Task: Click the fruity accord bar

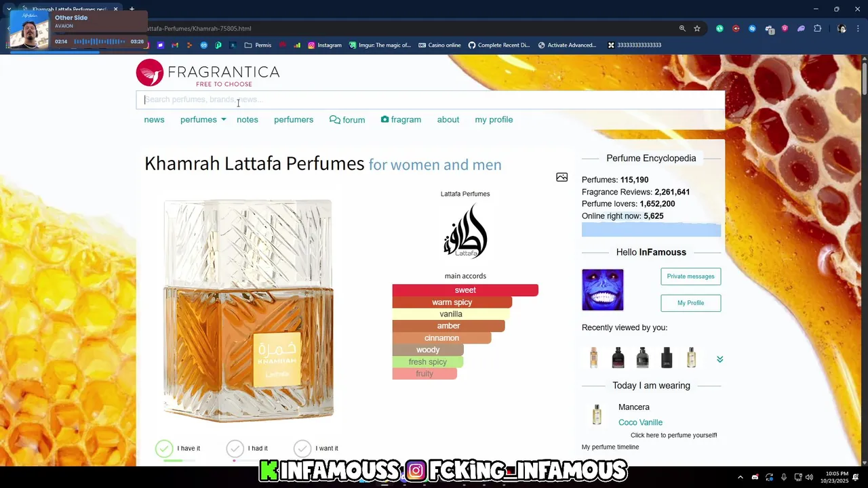Action: pos(425,373)
